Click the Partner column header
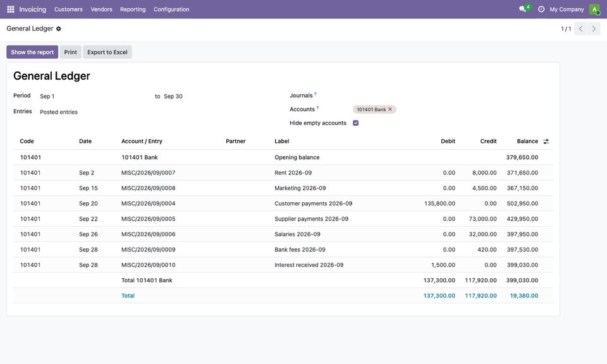607x364 pixels. tap(236, 142)
